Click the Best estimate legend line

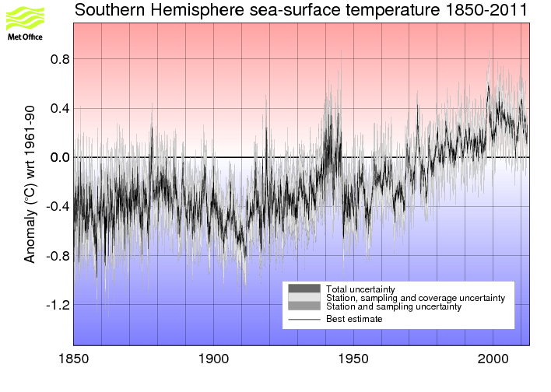click(x=304, y=320)
